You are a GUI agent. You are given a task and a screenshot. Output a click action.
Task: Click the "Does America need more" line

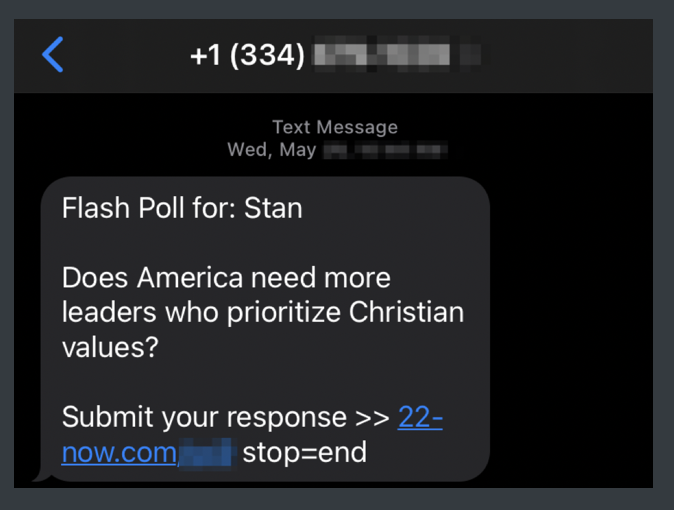click(x=226, y=277)
